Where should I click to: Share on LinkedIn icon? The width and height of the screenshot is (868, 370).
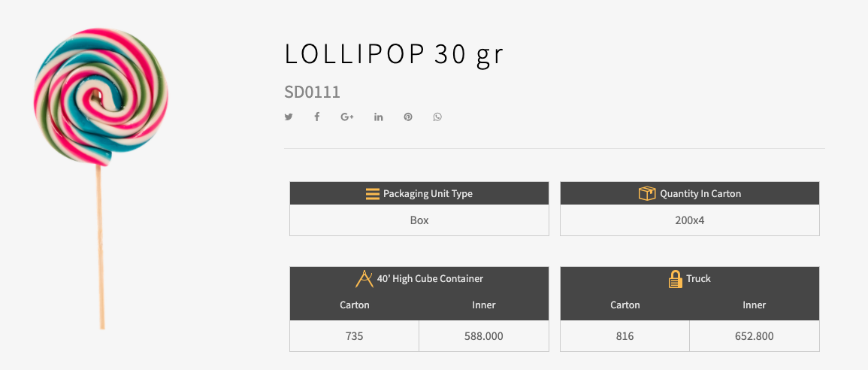379,117
